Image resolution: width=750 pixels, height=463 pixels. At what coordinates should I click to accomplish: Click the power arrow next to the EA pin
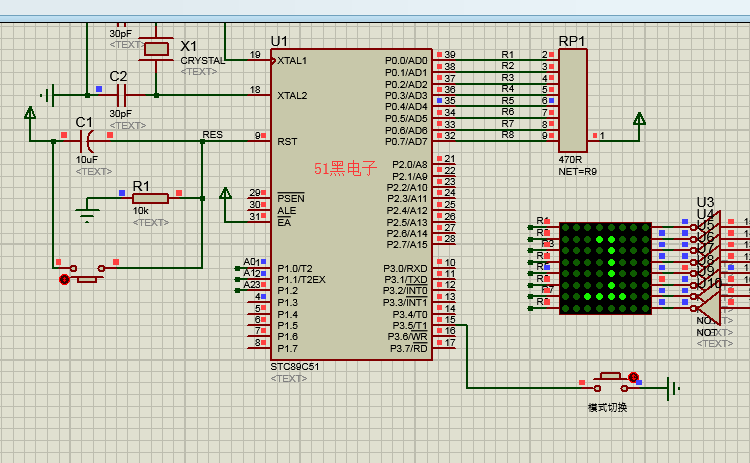click(x=225, y=192)
